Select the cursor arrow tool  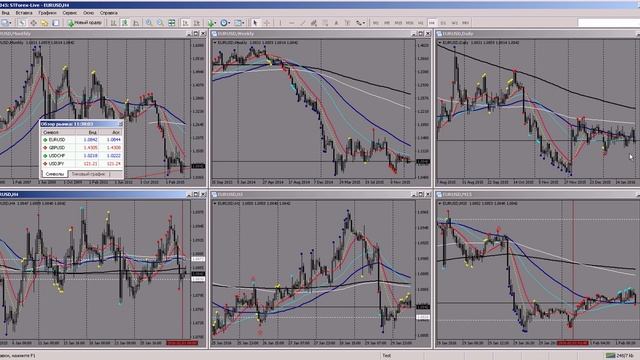(x=255, y=23)
